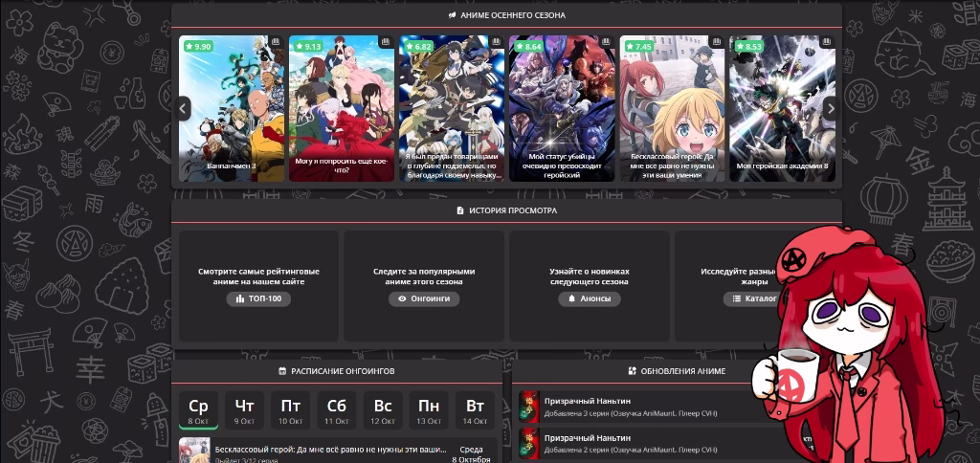
Task: Select the Сб 11 Окт schedule tab
Action: coord(336,410)
